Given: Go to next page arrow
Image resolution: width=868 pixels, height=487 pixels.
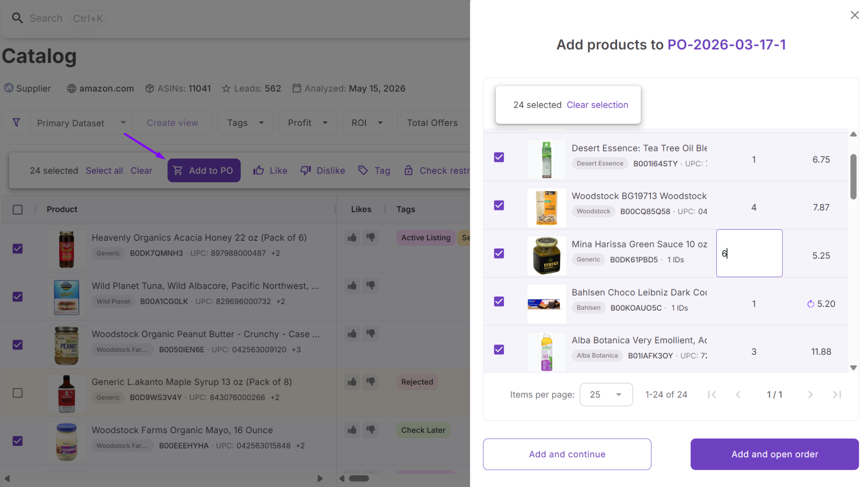Looking at the screenshot, I should coord(810,395).
